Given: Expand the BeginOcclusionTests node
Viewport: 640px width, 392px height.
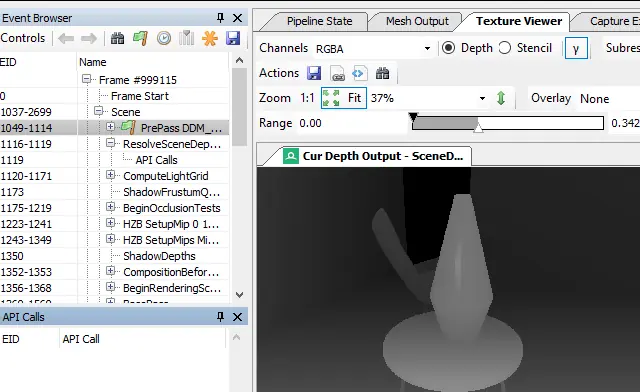Looking at the screenshot, I should click(110, 207).
